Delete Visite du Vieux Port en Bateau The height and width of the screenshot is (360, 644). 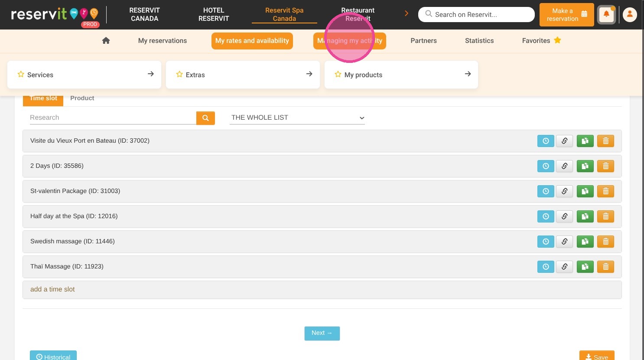pos(605,141)
